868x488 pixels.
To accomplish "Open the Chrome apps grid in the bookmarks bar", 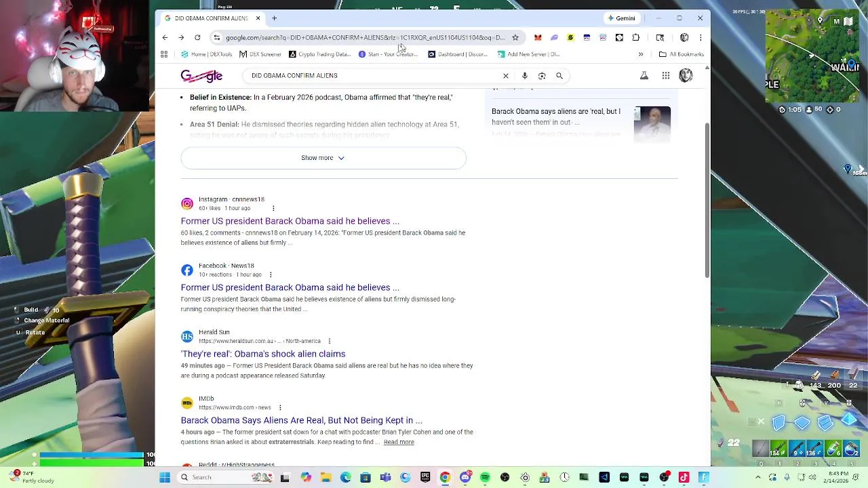I will (164, 54).
